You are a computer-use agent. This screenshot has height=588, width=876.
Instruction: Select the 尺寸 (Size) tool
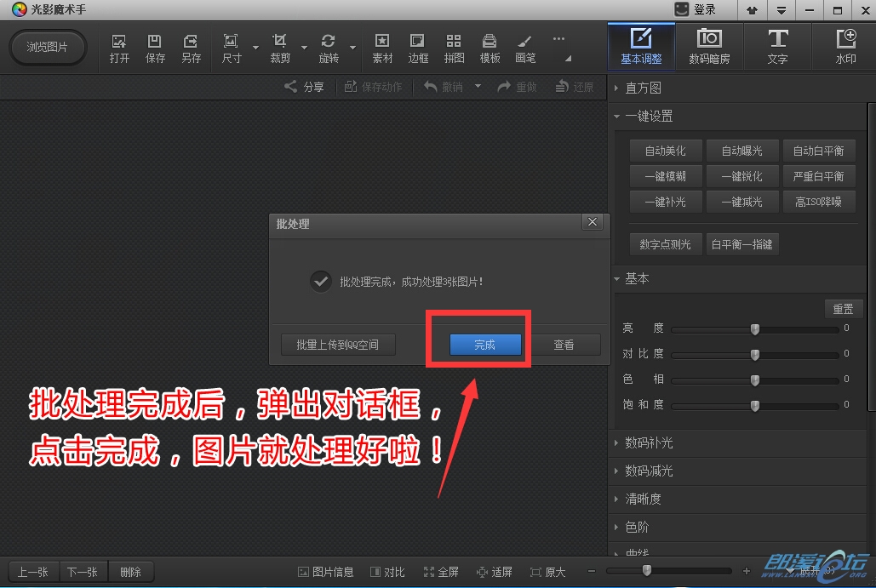231,48
